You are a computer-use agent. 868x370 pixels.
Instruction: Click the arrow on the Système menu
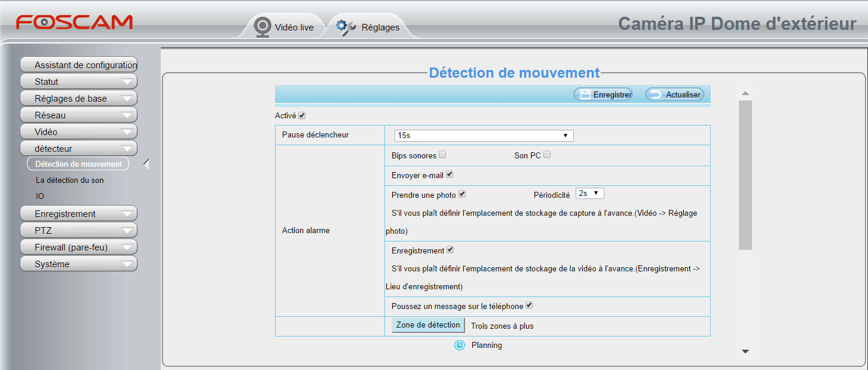click(x=127, y=264)
